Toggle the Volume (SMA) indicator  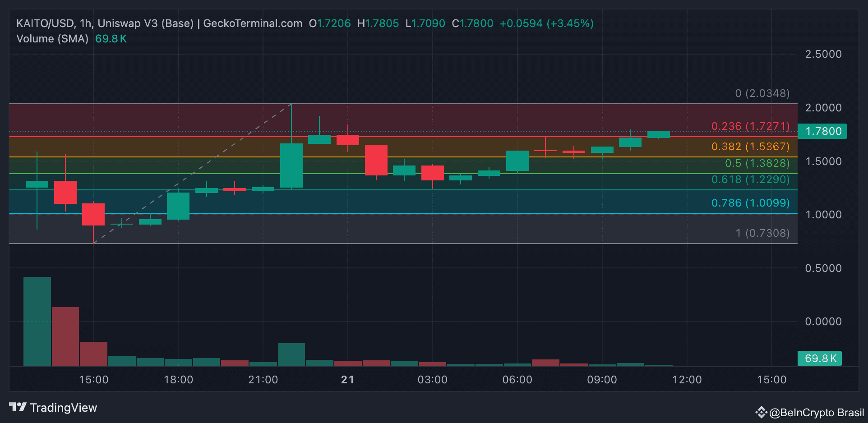click(52, 39)
